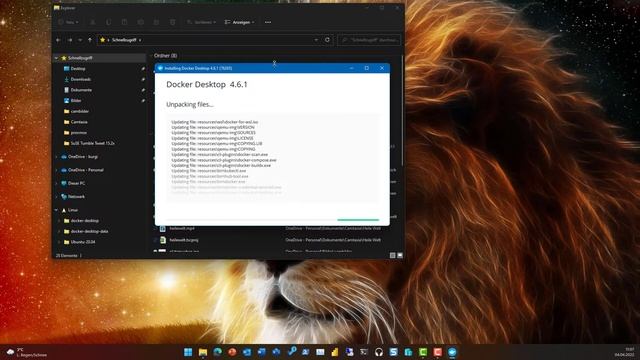This screenshot has width=640, height=360.
Task: Open the red Camtasia recorder taskbar icon
Action: (438, 352)
